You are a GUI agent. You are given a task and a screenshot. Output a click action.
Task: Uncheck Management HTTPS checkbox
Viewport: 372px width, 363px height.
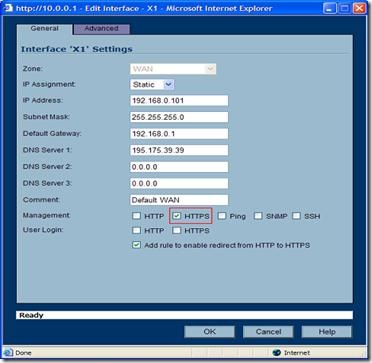177,216
